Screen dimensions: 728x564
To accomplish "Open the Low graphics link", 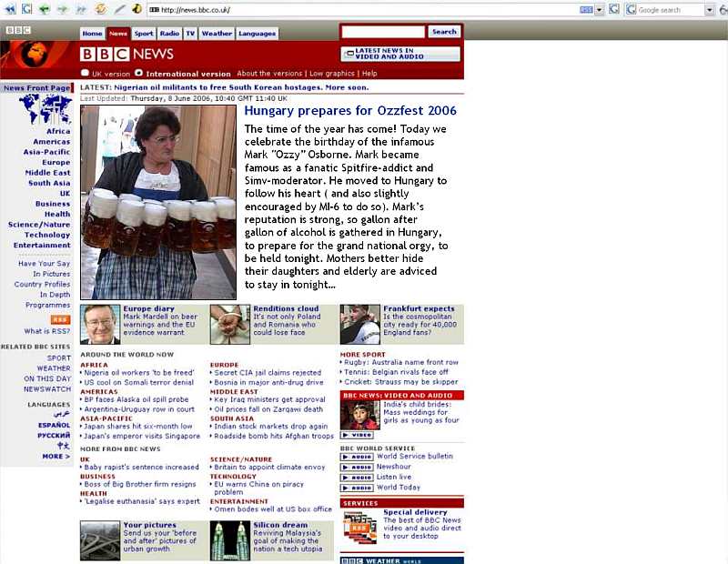I will 331,74.
